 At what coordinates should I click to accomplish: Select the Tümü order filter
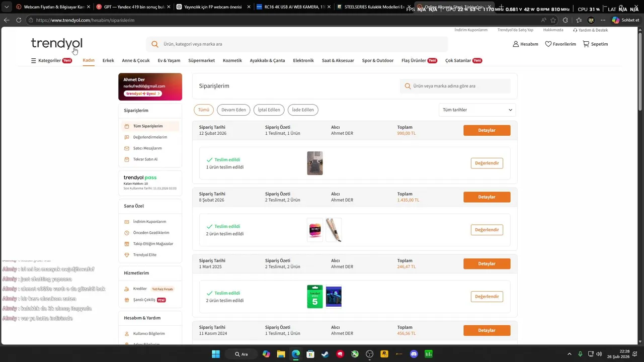coord(204,110)
